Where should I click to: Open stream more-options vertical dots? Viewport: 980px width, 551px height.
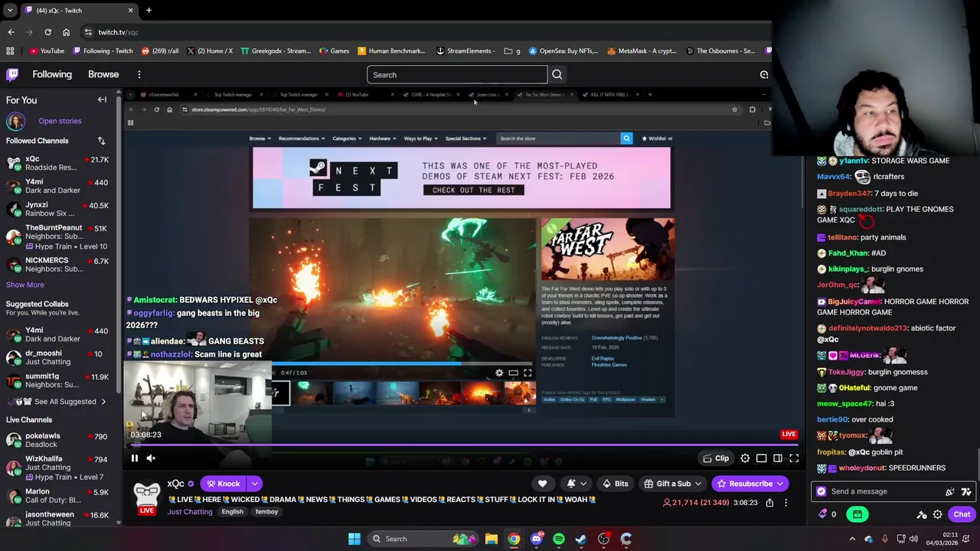point(786,503)
